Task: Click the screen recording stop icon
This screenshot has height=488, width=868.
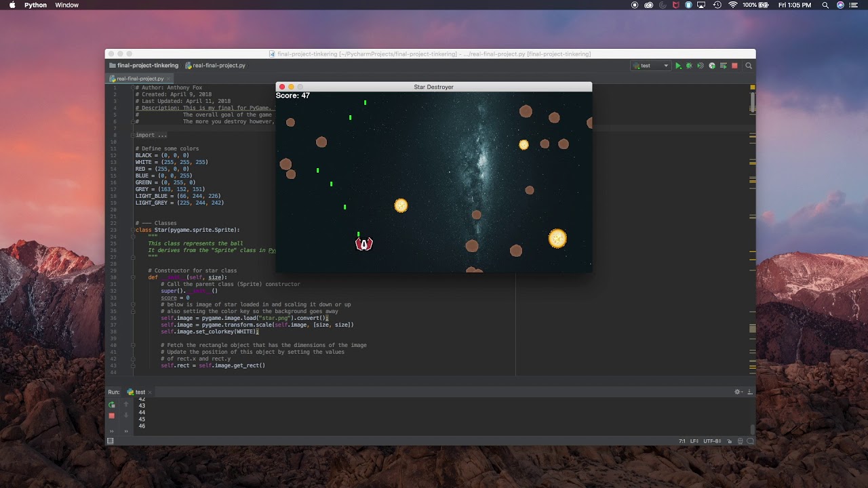Action: coord(635,5)
